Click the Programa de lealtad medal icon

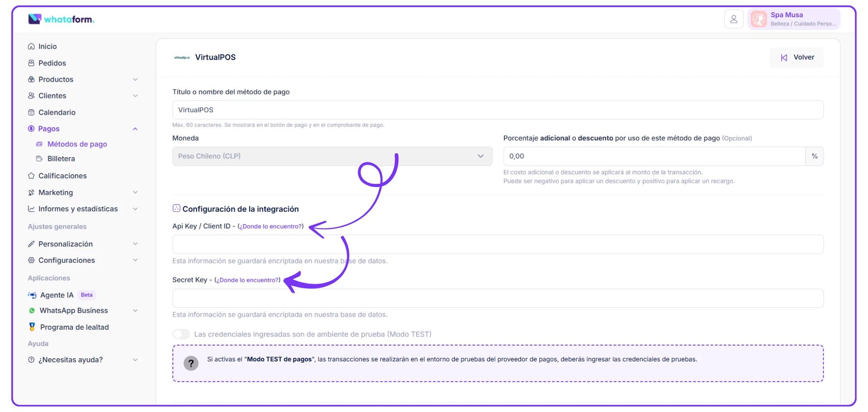coord(32,327)
